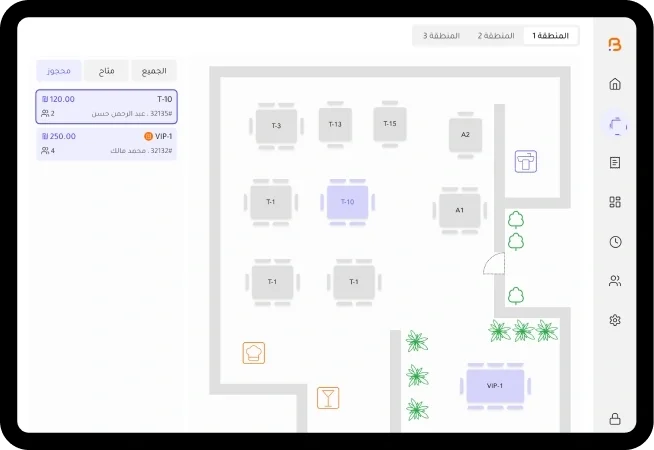654x450 pixels.
Task: Click the orange B logo
Action: (615, 44)
